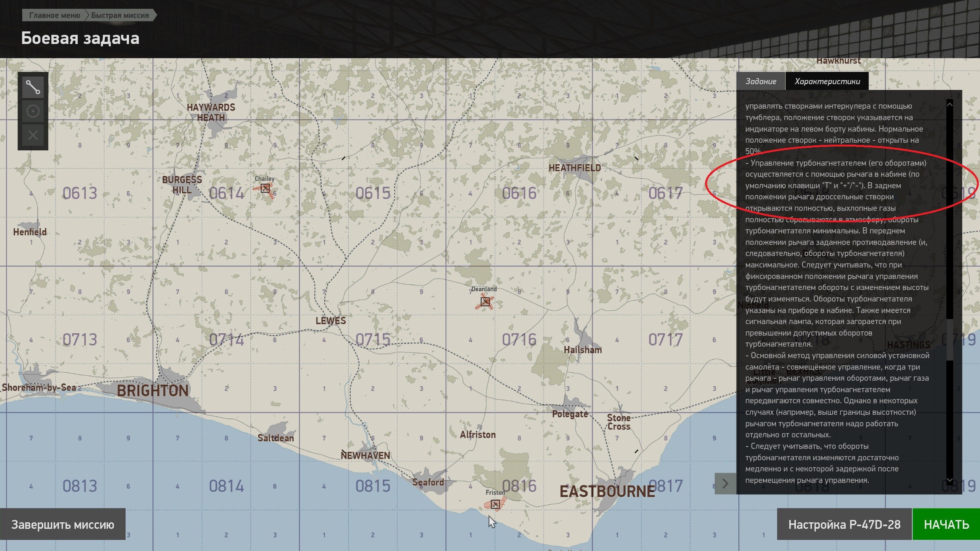Select the Deanland airfield marker
Image resolution: width=980 pixels, height=551 pixels.
click(x=485, y=302)
